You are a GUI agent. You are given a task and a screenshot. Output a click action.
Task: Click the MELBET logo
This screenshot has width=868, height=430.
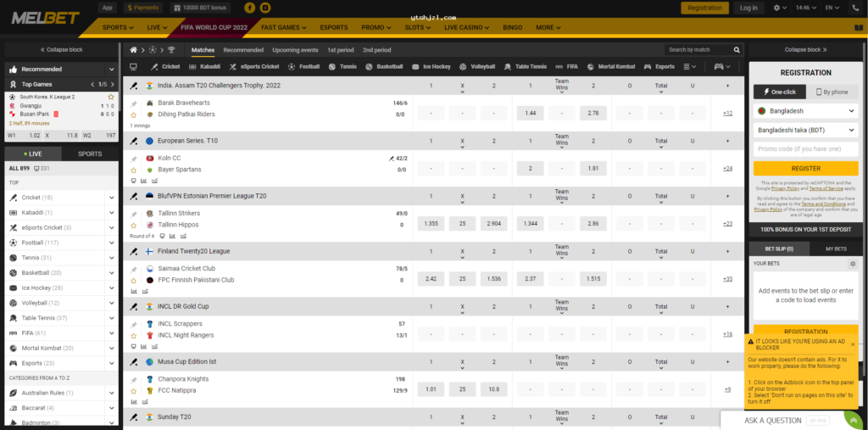pyautogui.click(x=46, y=19)
